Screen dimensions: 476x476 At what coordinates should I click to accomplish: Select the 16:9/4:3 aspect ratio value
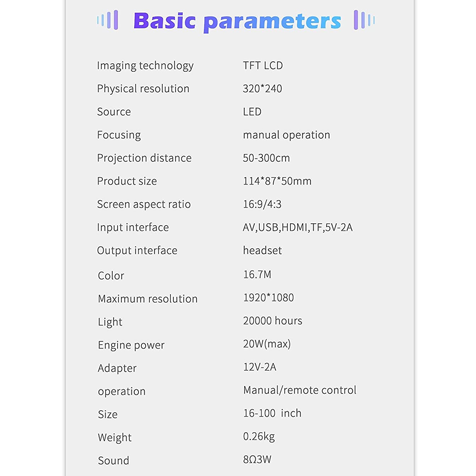(x=262, y=204)
